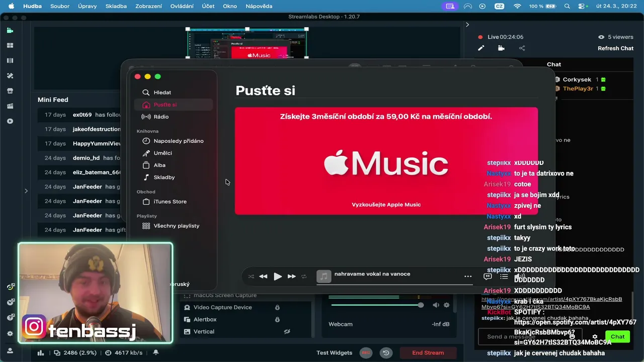Open macOS Spotlight search in menu bar

[567, 6]
